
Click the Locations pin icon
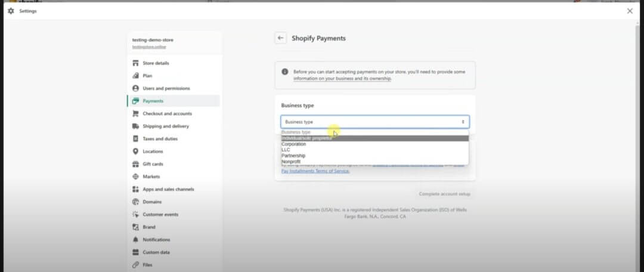(135, 152)
